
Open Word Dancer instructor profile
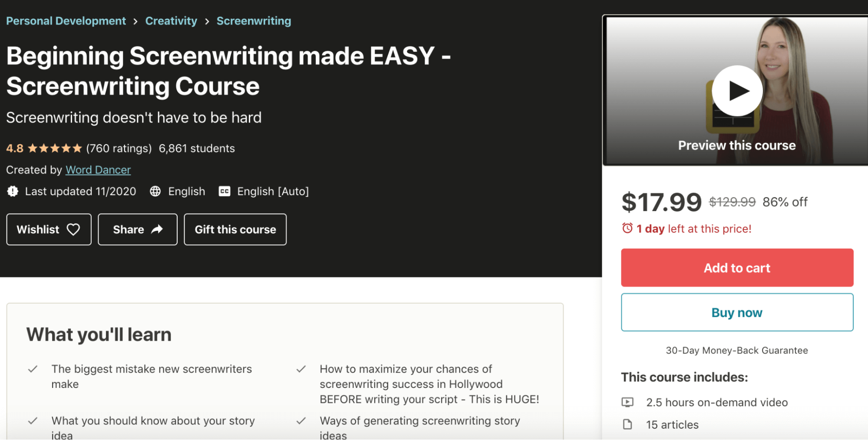click(98, 170)
